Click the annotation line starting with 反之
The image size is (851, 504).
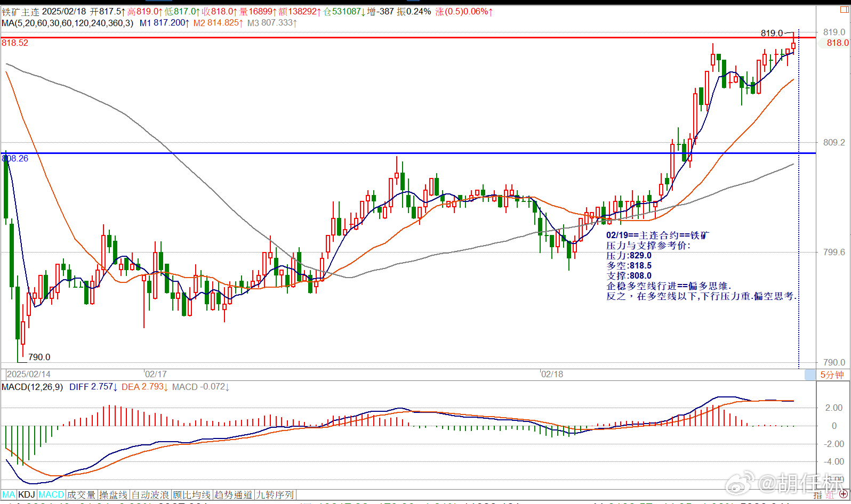pos(702,296)
